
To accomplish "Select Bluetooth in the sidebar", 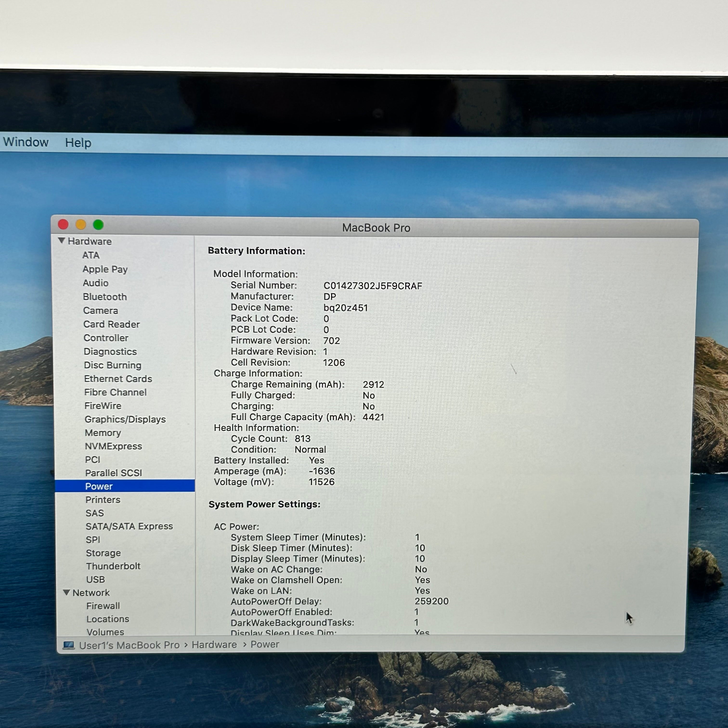I will tap(105, 297).
